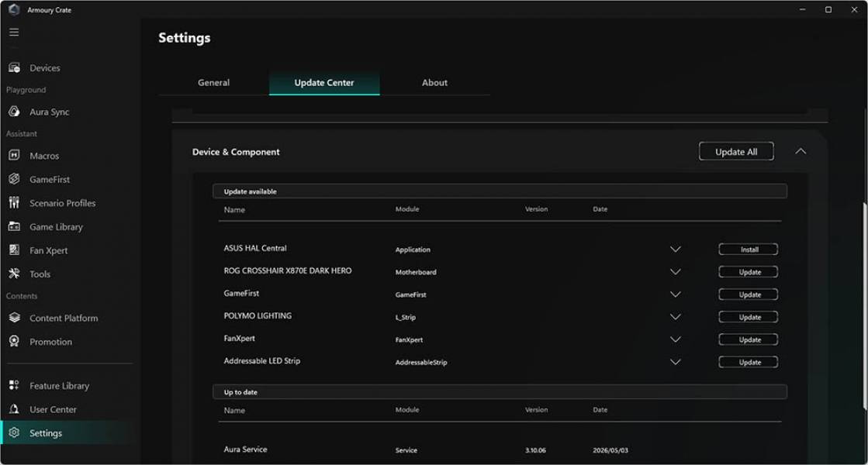
Task: Click the Macros icon in sidebar
Action: [15, 155]
